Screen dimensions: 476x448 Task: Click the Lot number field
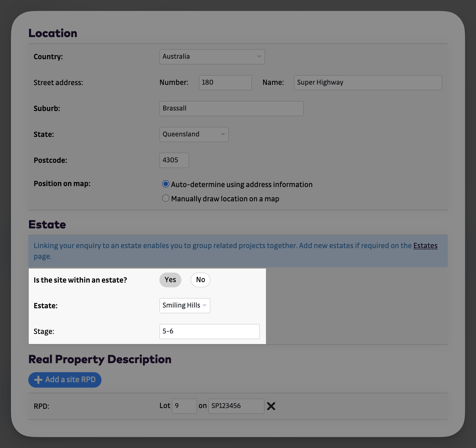(184, 406)
